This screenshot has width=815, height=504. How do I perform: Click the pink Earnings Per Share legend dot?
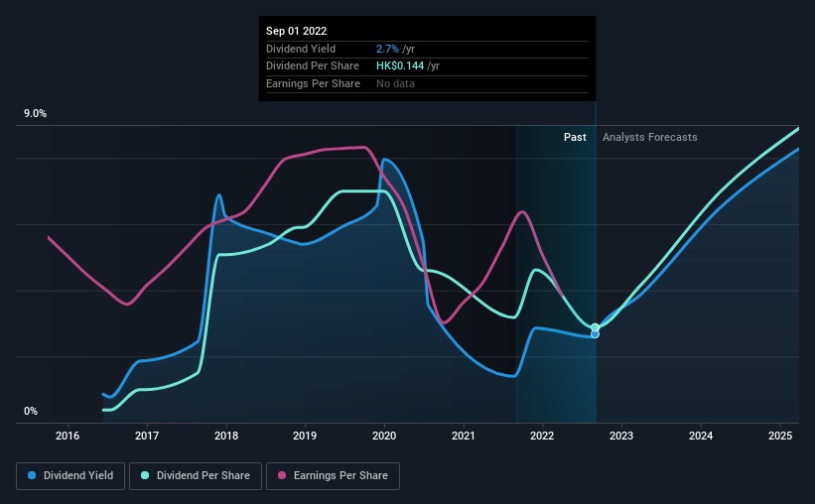[x=282, y=475]
